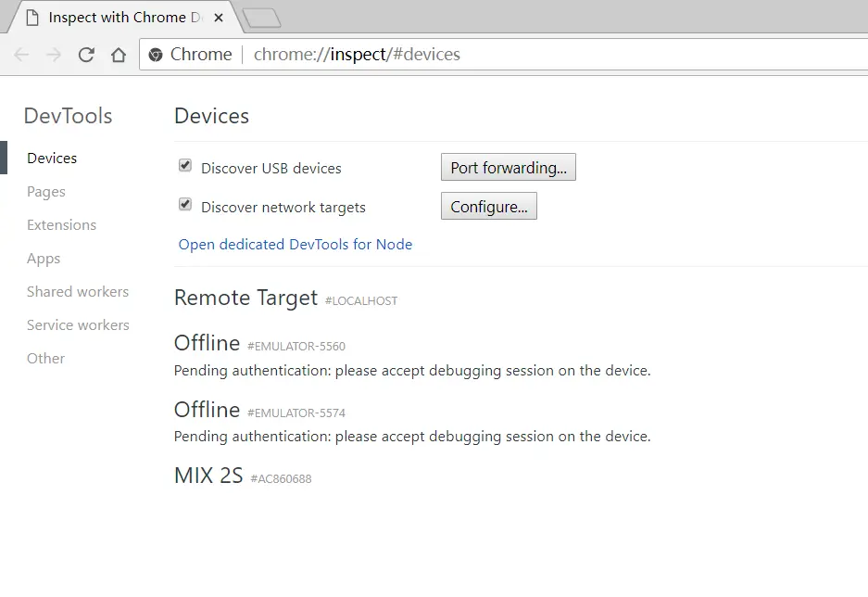Toggle Discover network targets checkbox

pyautogui.click(x=185, y=204)
